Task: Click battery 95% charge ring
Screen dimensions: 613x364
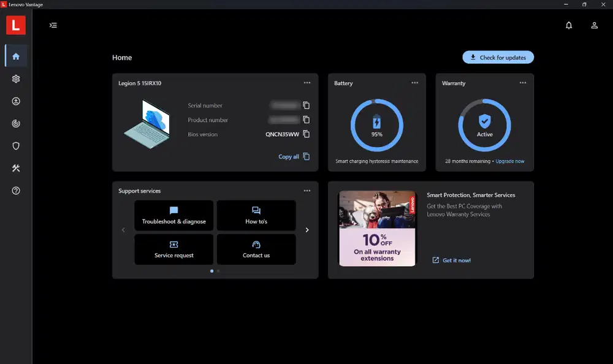Action: click(377, 125)
